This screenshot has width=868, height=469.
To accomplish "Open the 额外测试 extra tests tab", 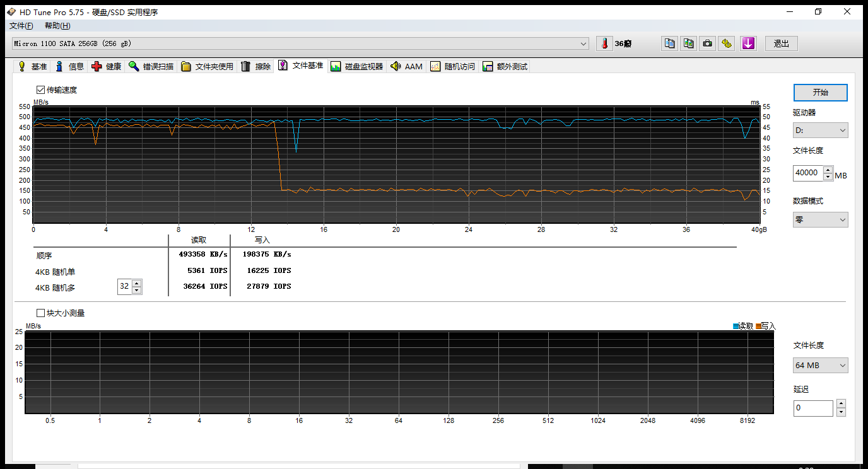I will point(505,66).
